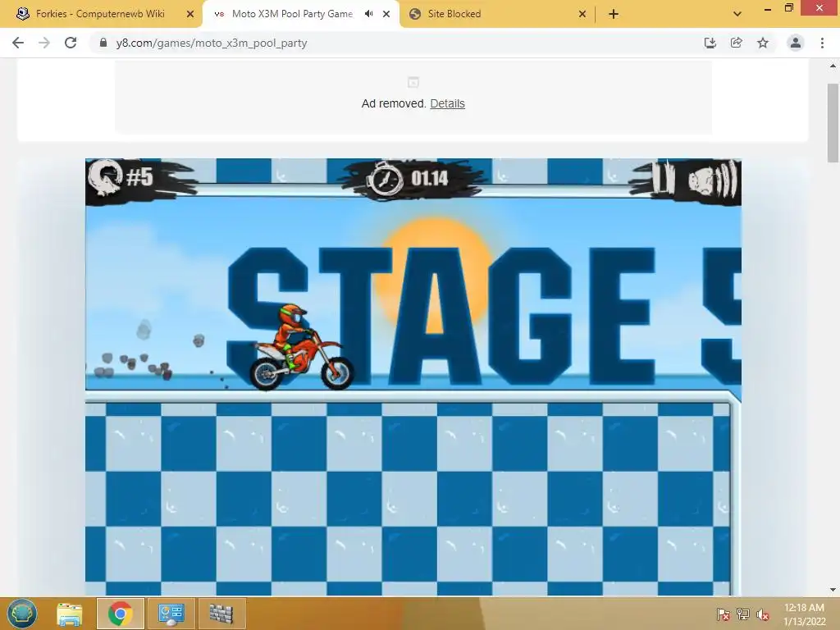The width and height of the screenshot is (840, 630).
Task: Select the Moto X3M Pool Party Game tab
Action: point(292,14)
